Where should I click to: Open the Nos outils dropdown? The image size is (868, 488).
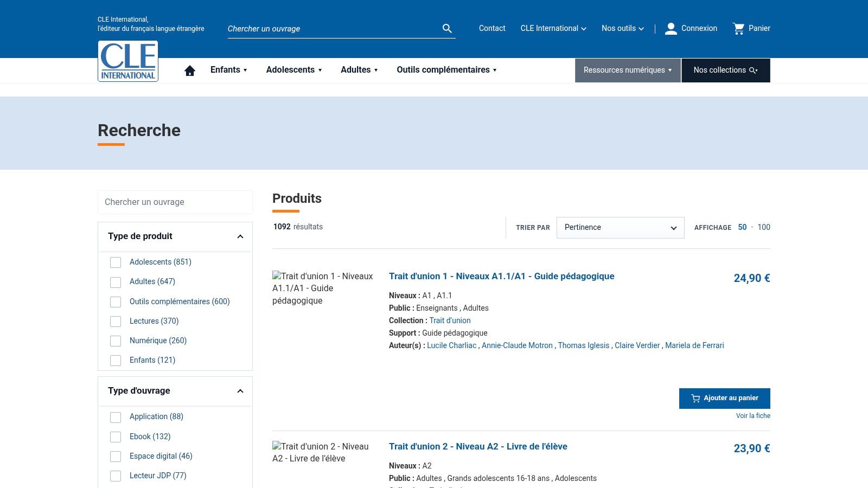[x=623, y=28]
